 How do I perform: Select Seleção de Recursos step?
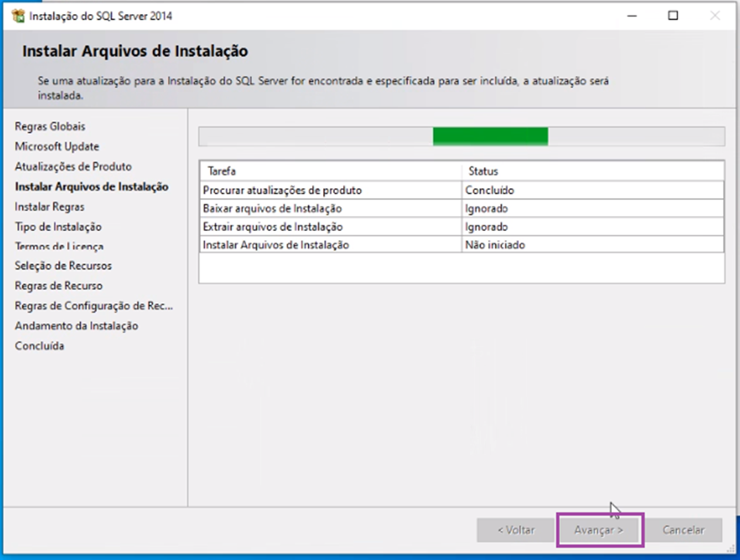tap(64, 265)
